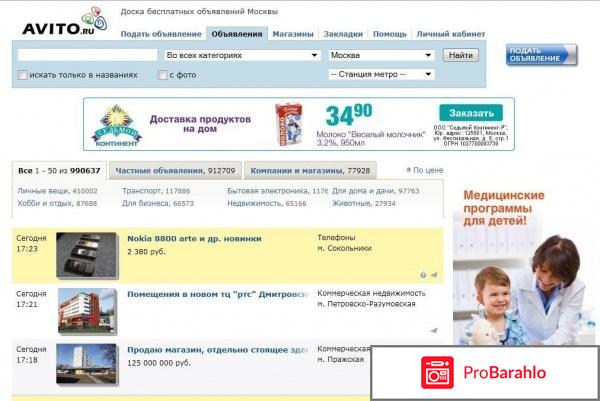Go to Магазины menu item

click(x=293, y=34)
